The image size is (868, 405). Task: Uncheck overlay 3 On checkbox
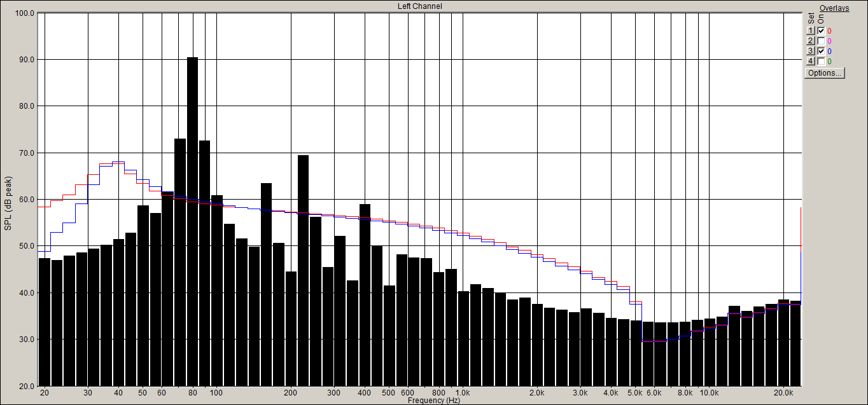pyautogui.click(x=821, y=51)
